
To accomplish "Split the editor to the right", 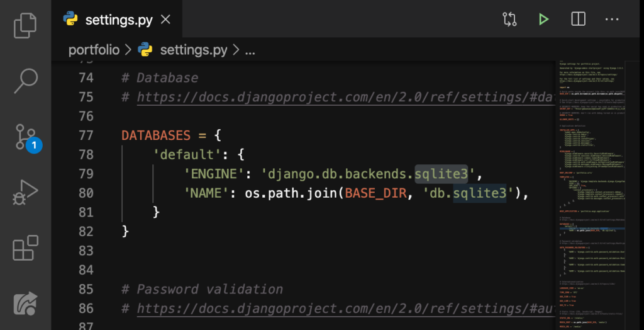I will [579, 20].
